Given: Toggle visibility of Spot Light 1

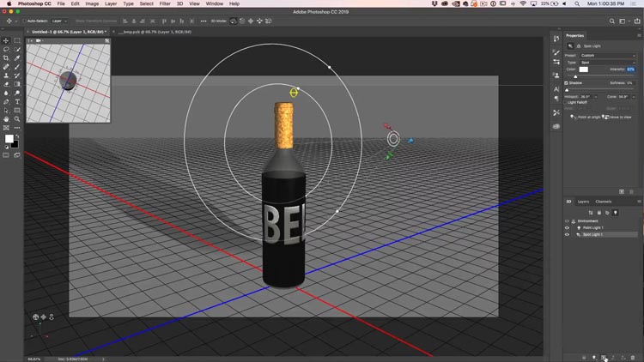Looking at the screenshot, I should click(568, 235).
